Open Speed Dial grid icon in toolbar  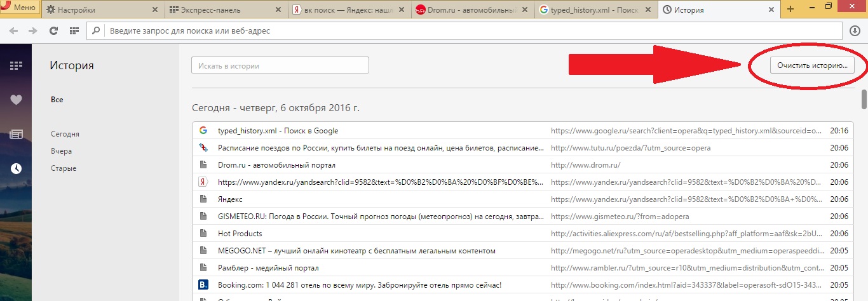pos(74,30)
